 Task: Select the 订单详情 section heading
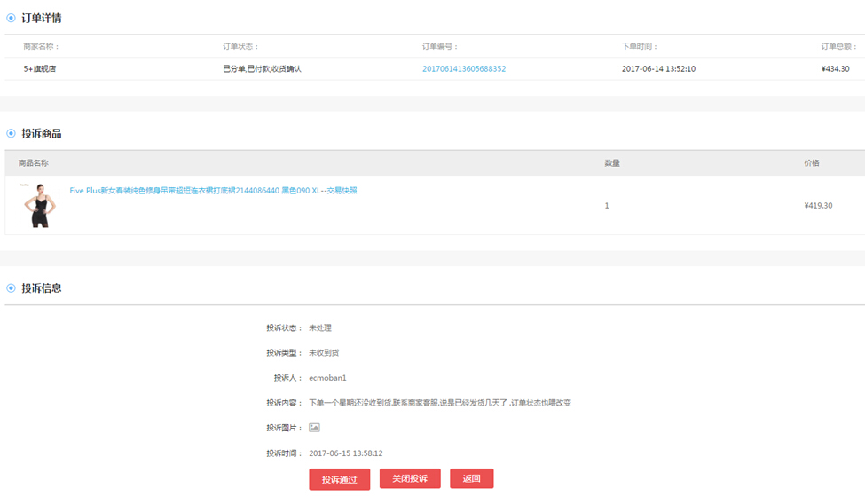pos(42,18)
